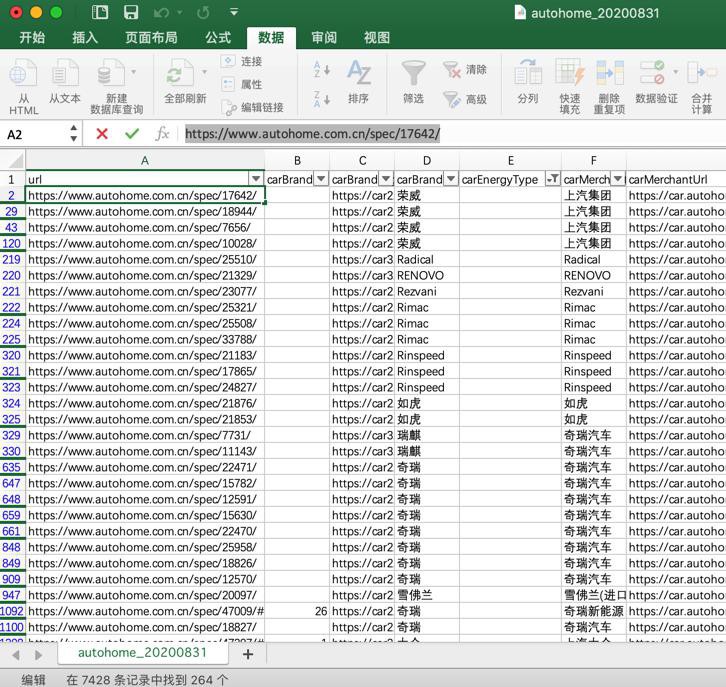The width and height of the screenshot is (726, 687).
Task: Select the 雪佛兰 cell in column D
Action: tap(426, 595)
